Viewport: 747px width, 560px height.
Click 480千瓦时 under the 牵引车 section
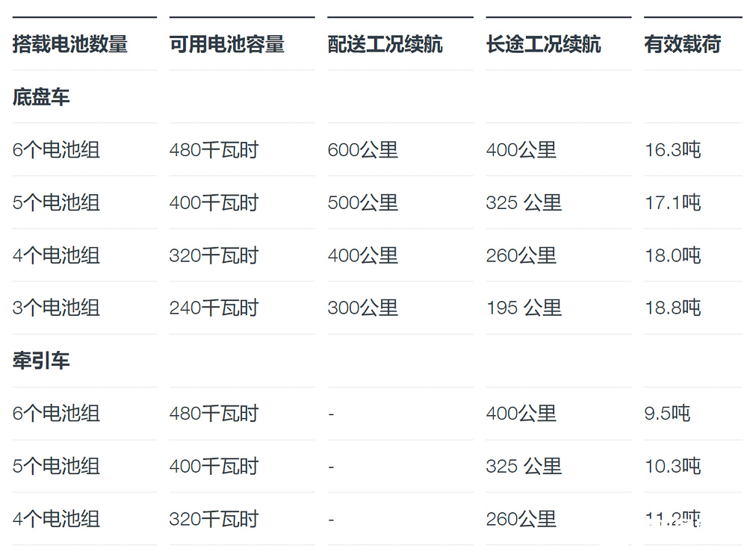coord(214,413)
